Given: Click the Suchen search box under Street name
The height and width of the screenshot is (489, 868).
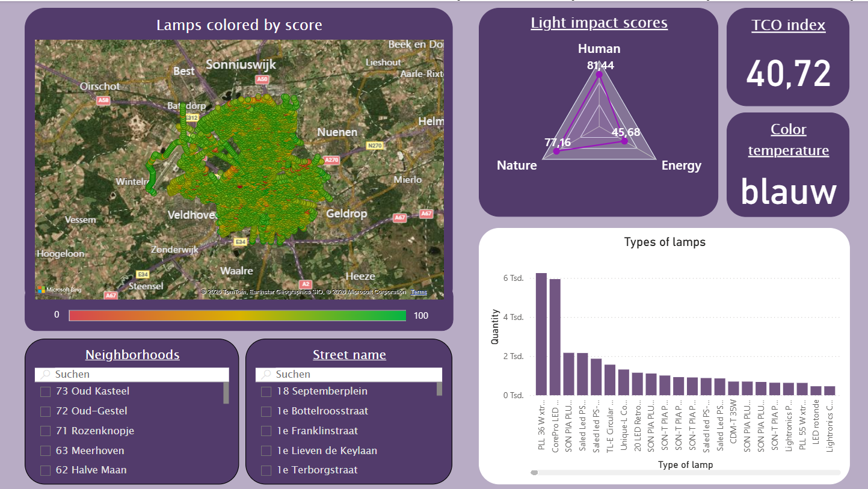Looking at the screenshot, I should tap(349, 374).
